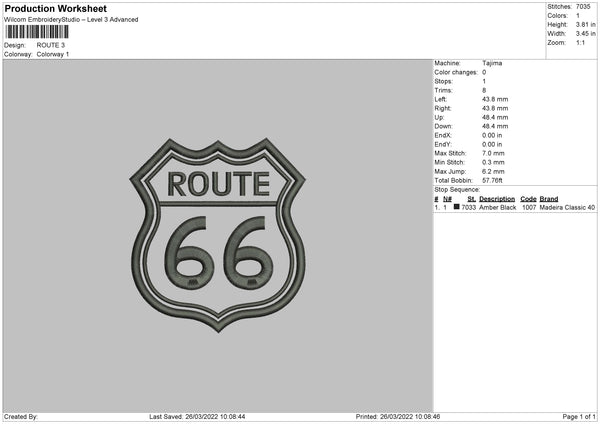Viewport: 600px width, 424px height.
Task: Select the colorway value 'Colorway 1'
Action: (53, 54)
